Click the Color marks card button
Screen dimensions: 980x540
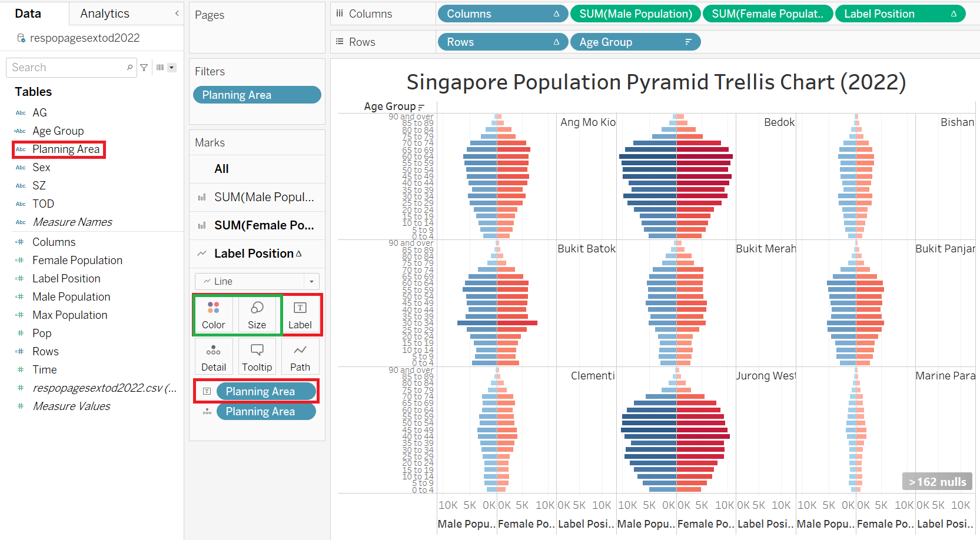point(213,315)
